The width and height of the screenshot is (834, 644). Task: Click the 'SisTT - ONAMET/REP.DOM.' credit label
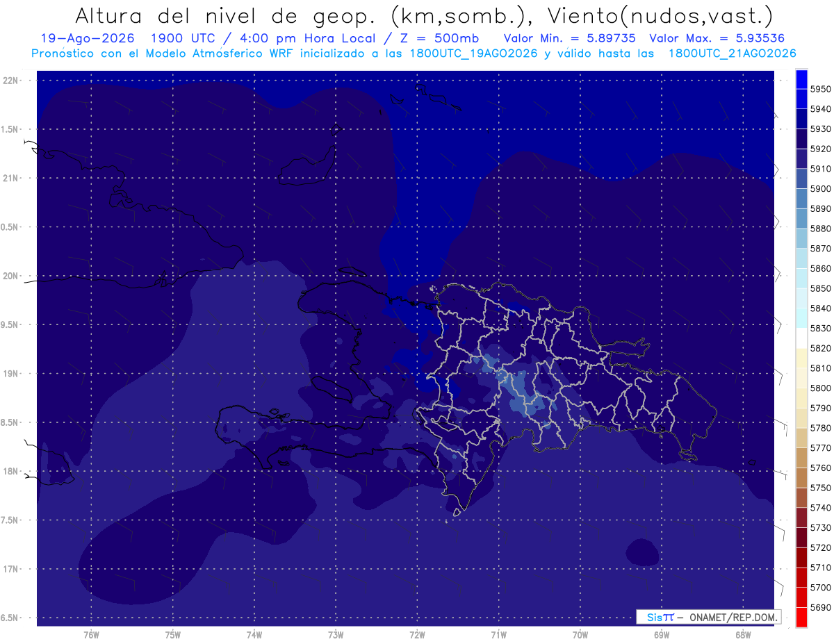coord(708,617)
